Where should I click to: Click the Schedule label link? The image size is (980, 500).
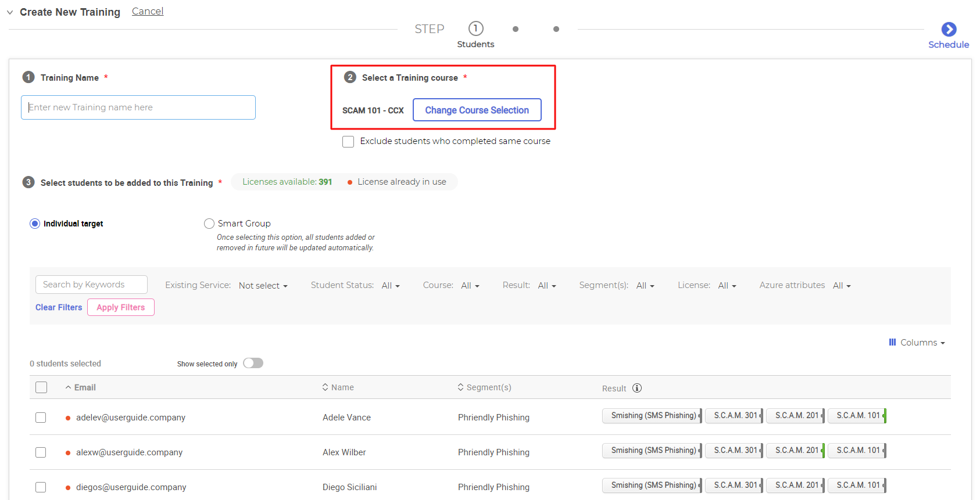tap(949, 45)
